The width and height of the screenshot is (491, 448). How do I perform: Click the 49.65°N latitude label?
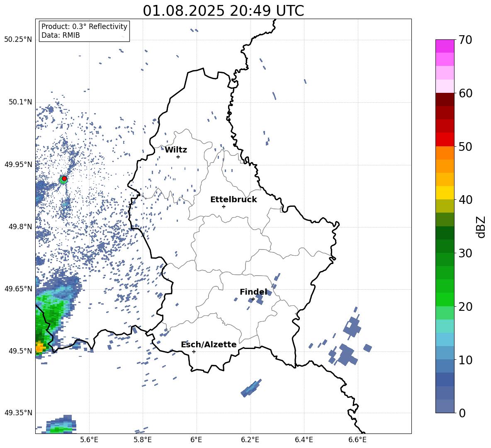pyautogui.click(x=18, y=288)
